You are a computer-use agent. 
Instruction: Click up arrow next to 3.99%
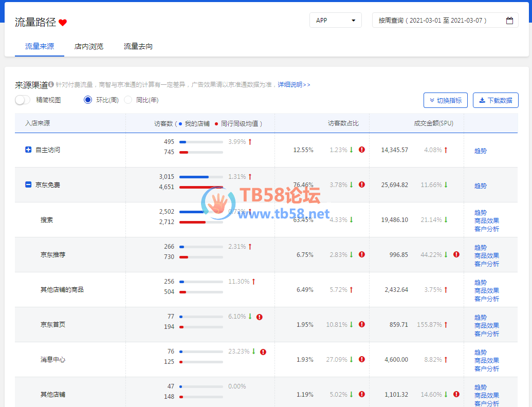tap(250, 142)
